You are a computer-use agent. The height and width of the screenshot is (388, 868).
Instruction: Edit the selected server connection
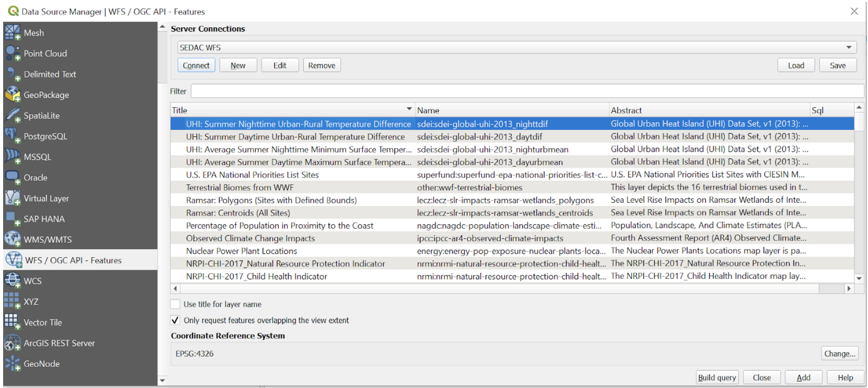tap(280, 65)
